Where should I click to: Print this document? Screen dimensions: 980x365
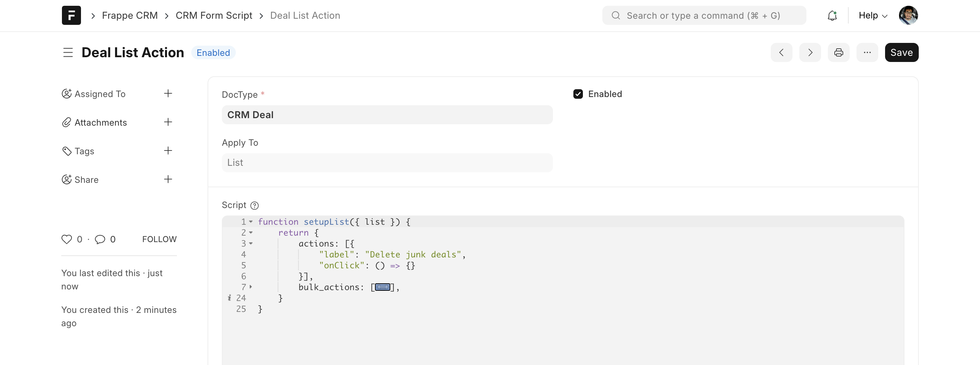point(838,52)
